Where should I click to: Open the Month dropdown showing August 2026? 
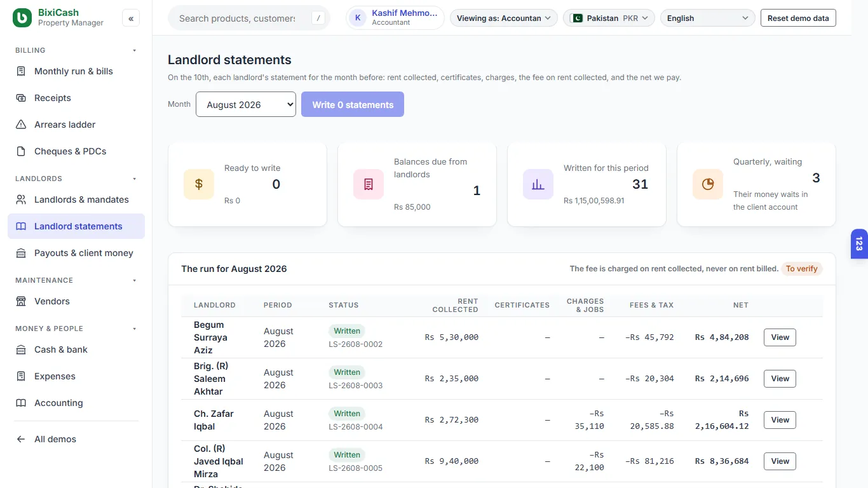pos(246,104)
